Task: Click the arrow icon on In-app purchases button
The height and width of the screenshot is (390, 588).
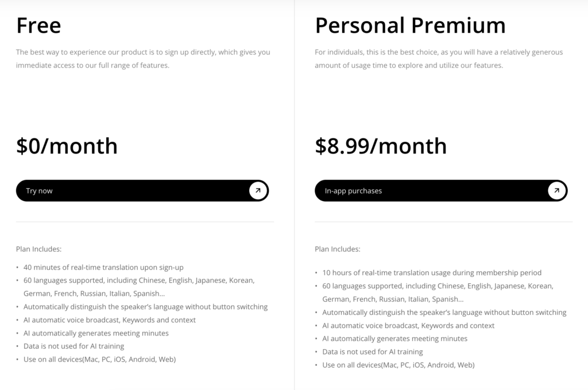Action: pyautogui.click(x=556, y=191)
